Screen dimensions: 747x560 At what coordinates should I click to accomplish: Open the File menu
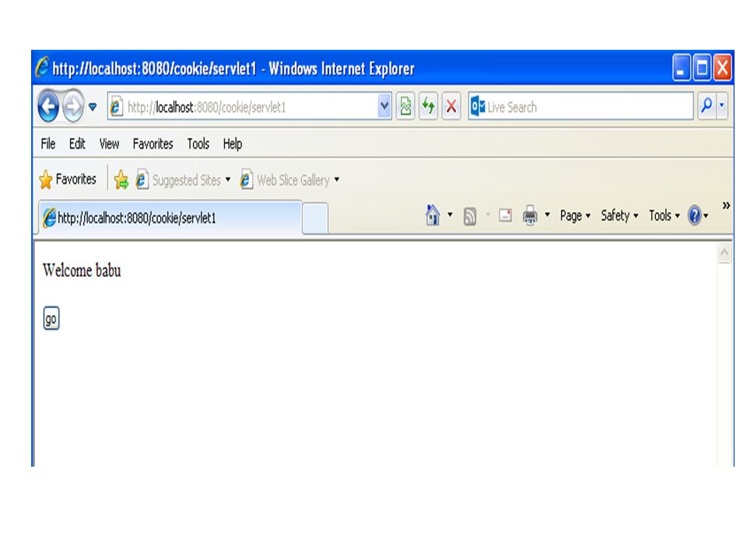(48, 144)
